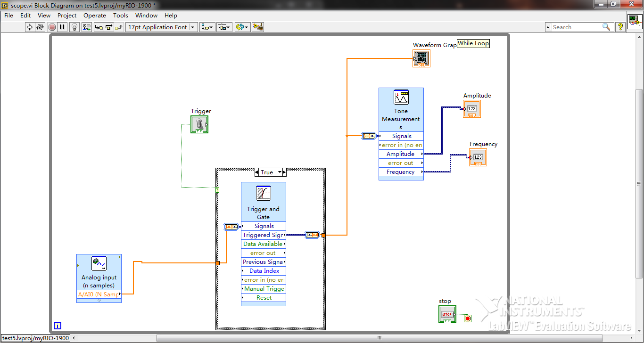Toggle Highlight Execution light bulb
644x343 pixels.
74,27
